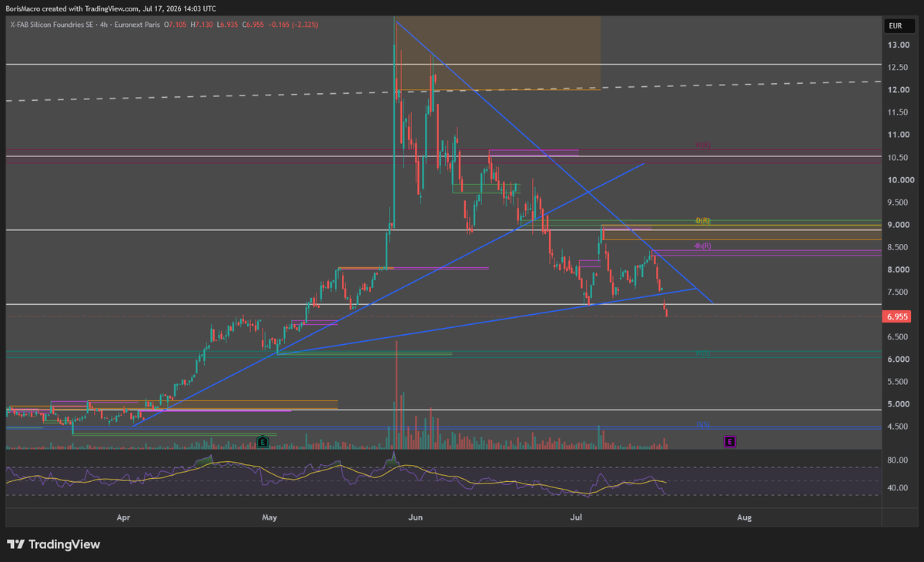The width and height of the screenshot is (924, 562).
Task: Click the red 6.955 current price label
Action: (x=898, y=316)
